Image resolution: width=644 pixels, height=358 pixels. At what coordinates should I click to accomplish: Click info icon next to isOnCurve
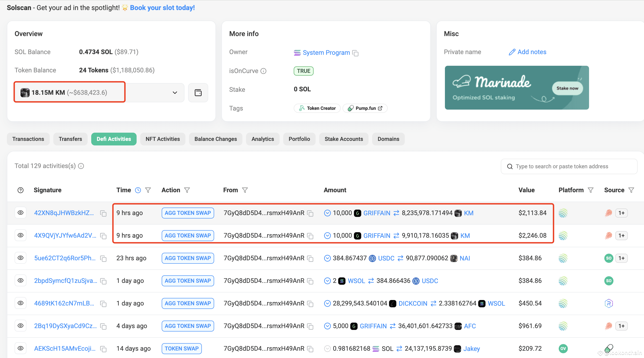[263, 71]
